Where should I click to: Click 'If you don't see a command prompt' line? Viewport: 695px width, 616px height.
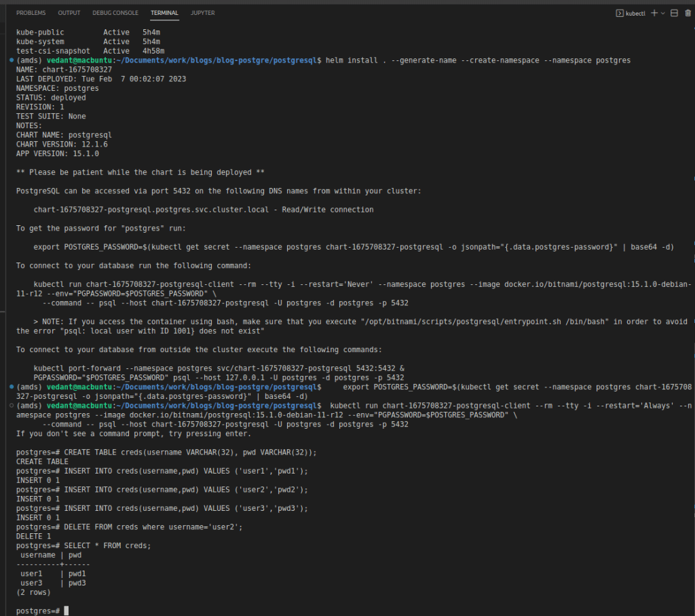click(x=134, y=434)
